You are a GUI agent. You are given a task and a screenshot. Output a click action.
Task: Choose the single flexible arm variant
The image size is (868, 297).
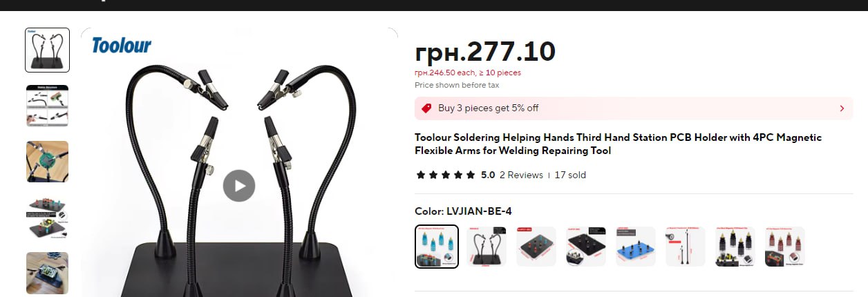pyautogui.click(x=686, y=247)
